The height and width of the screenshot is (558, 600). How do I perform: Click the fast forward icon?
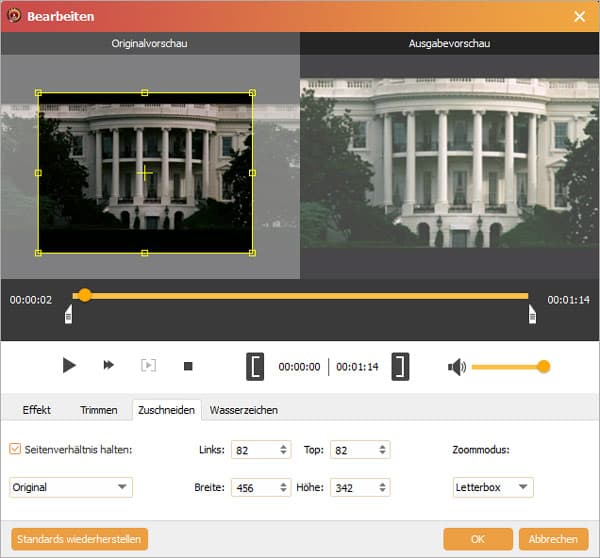pos(109,365)
